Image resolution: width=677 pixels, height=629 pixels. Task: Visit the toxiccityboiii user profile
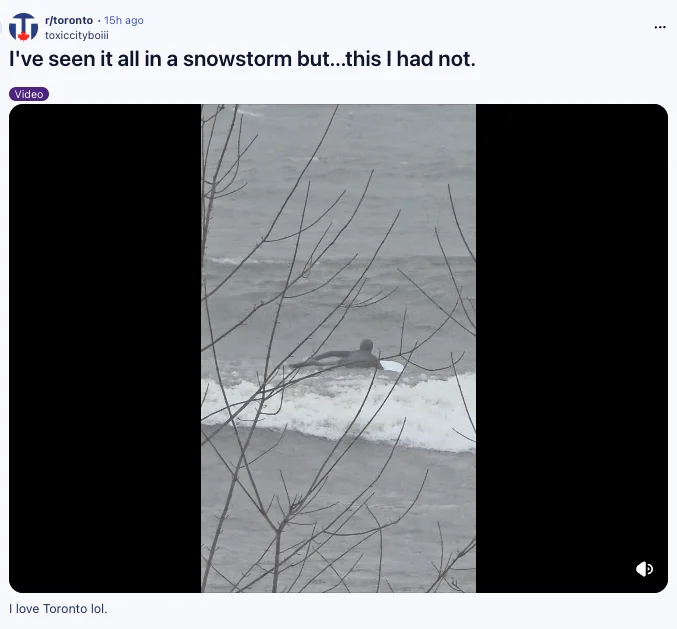[77, 35]
